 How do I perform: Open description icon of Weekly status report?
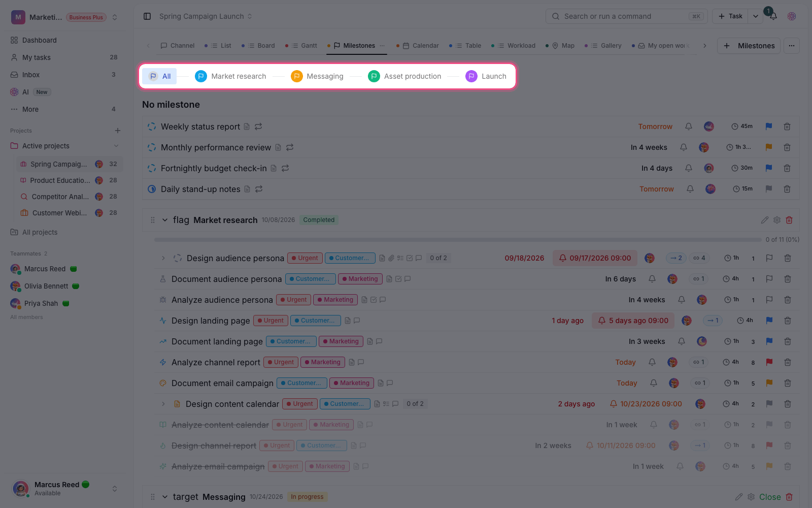pyautogui.click(x=247, y=126)
